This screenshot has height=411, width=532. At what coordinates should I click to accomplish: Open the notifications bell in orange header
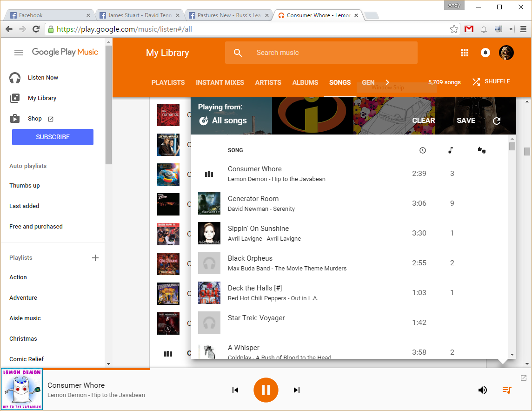pos(485,53)
